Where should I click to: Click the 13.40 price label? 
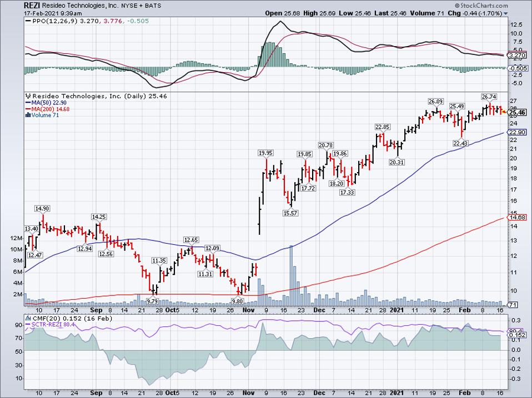(x=32, y=229)
